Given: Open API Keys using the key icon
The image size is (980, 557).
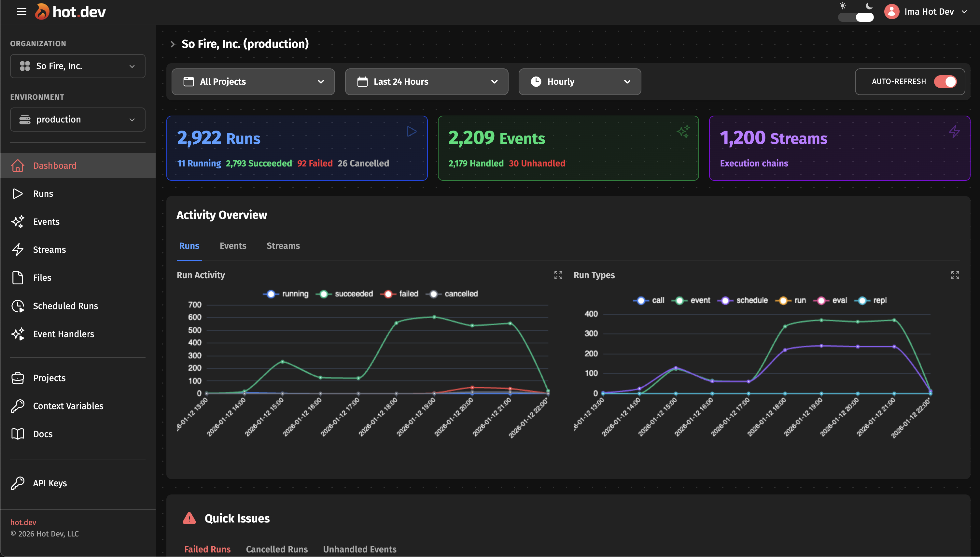Looking at the screenshot, I should pyautogui.click(x=18, y=483).
